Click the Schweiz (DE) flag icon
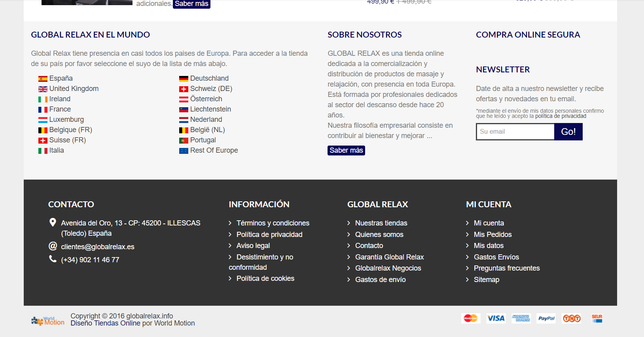644x337 pixels. tap(184, 89)
